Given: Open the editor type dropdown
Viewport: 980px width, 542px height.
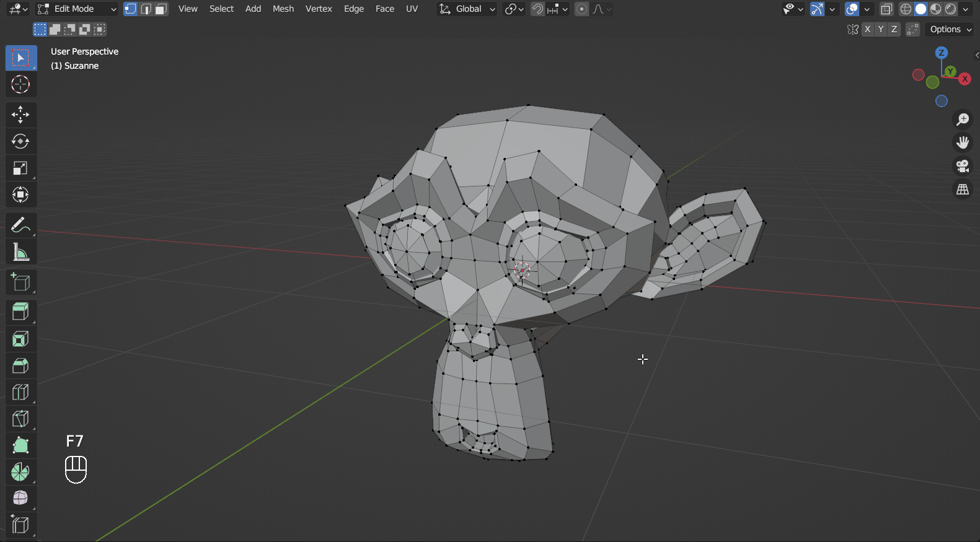Looking at the screenshot, I should click(19, 9).
